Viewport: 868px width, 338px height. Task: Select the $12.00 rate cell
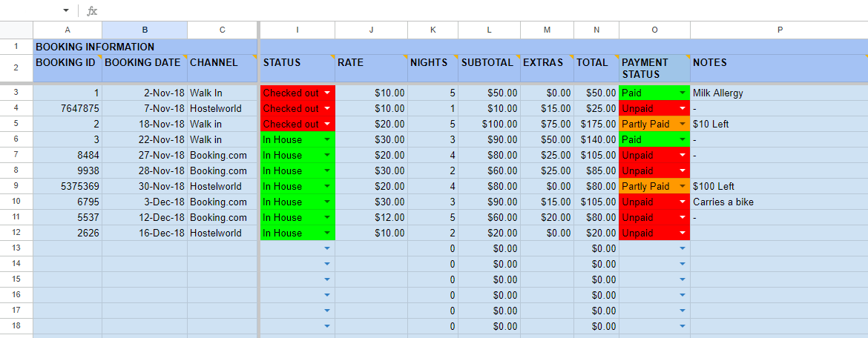(372, 217)
